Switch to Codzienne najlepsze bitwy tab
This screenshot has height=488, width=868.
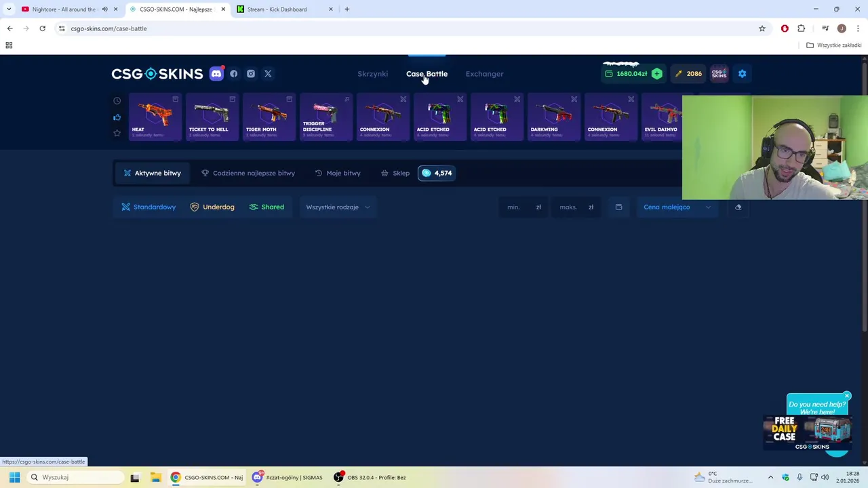[x=248, y=173]
